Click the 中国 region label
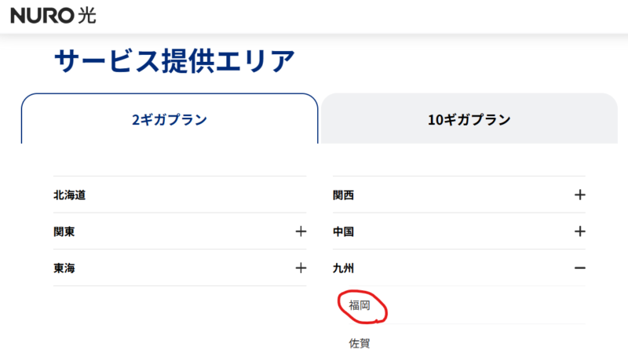The height and width of the screenshot is (364, 628). [x=344, y=231]
